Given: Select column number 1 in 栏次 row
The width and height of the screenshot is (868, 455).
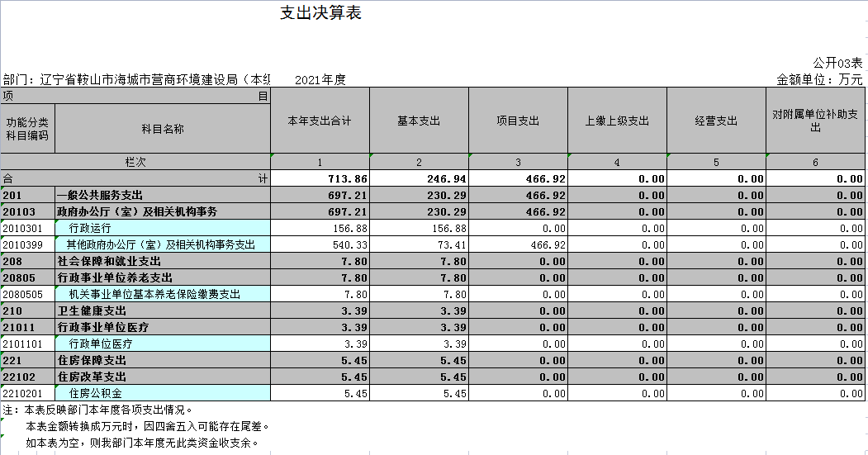Looking at the screenshot, I should (x=320, y=162).
